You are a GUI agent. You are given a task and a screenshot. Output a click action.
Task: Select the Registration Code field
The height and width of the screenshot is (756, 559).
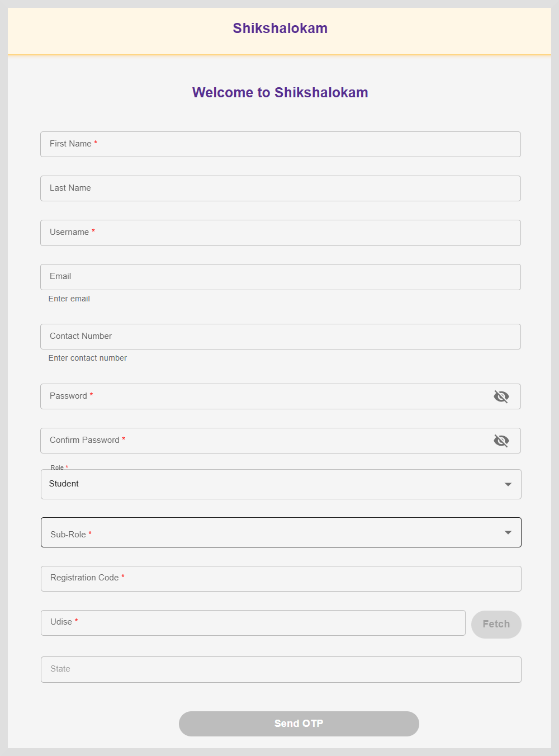pos(279,579)
